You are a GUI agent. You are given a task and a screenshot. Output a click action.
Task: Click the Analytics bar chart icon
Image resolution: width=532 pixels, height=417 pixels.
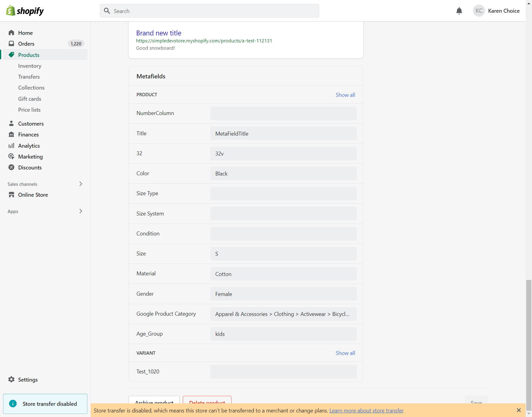click(x=11, y=146)
